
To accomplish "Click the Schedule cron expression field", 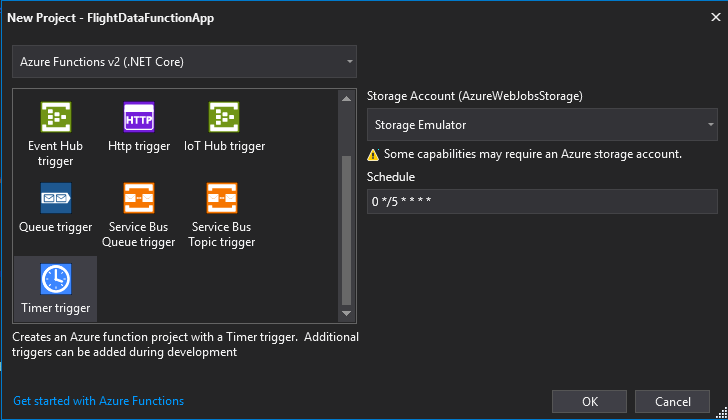I will (x=542, y=201).
